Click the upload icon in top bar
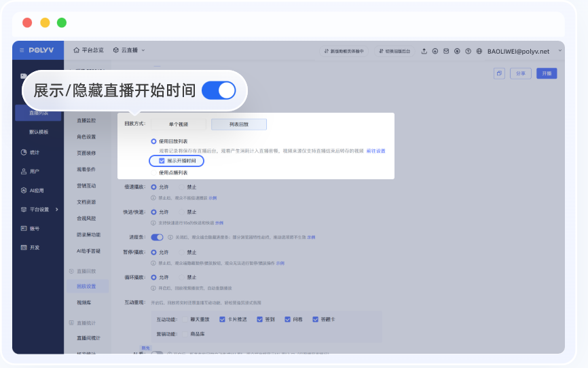Screen dimensions: 588x368 point(424,51)
